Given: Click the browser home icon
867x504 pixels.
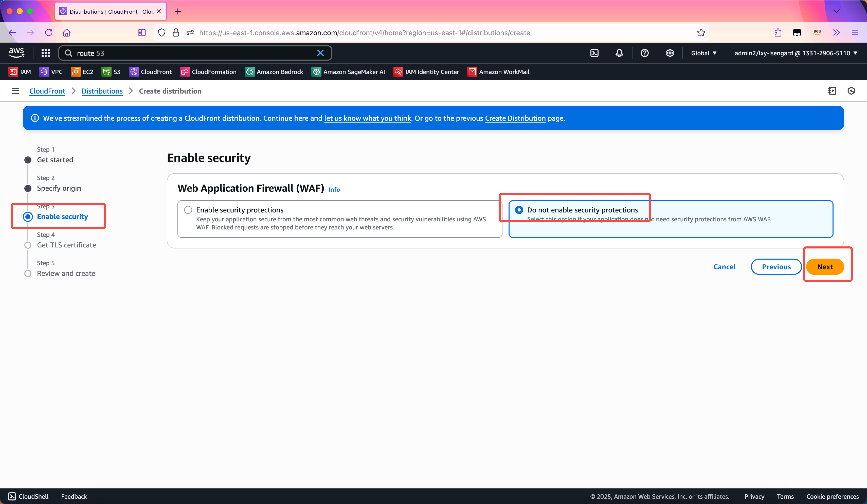Looking at the screenshot, I should pos(66,33).
